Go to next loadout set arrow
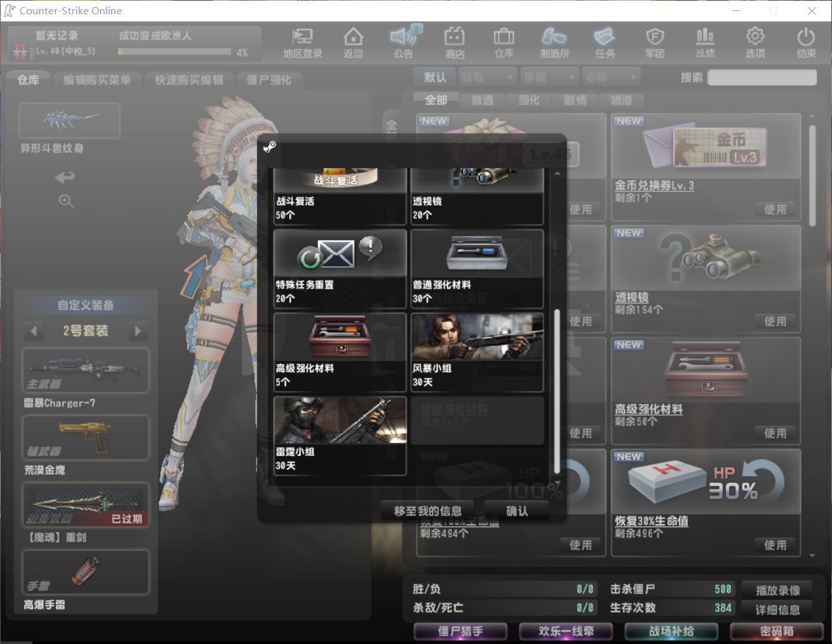 click(138, 331)
